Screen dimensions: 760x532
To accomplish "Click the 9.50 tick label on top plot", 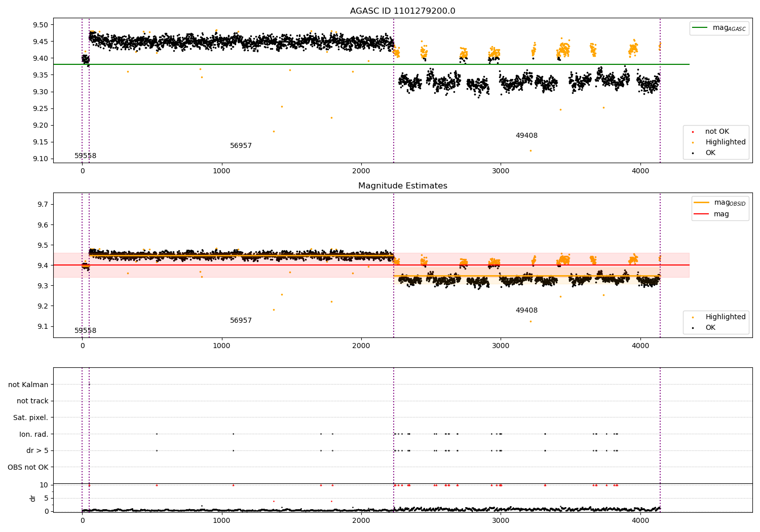I will point(40,25).
